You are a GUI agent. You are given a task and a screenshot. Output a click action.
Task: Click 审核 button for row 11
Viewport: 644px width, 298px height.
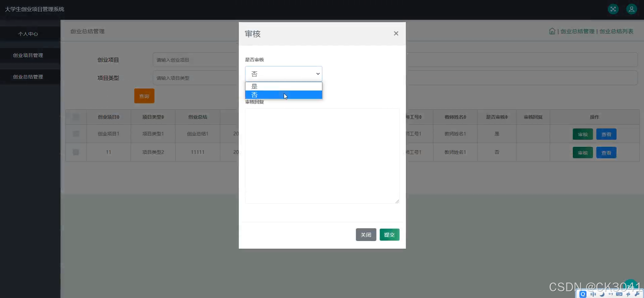pyautogui.click(x=583, y=153)
